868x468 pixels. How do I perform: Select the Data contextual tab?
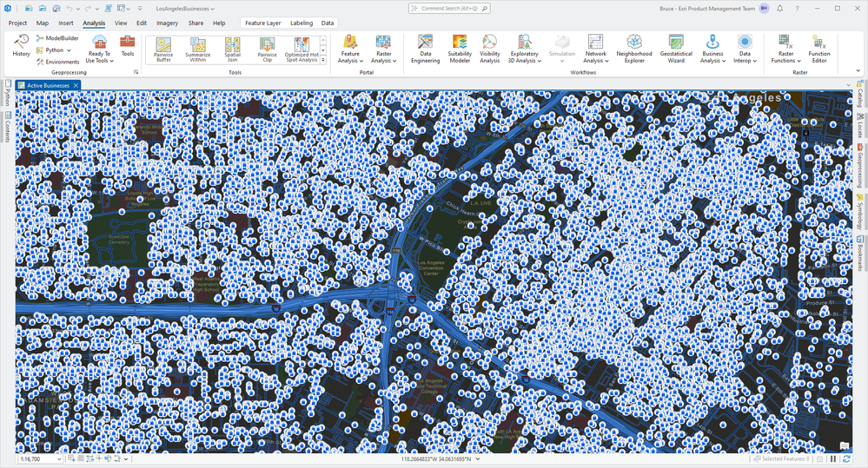328,23
